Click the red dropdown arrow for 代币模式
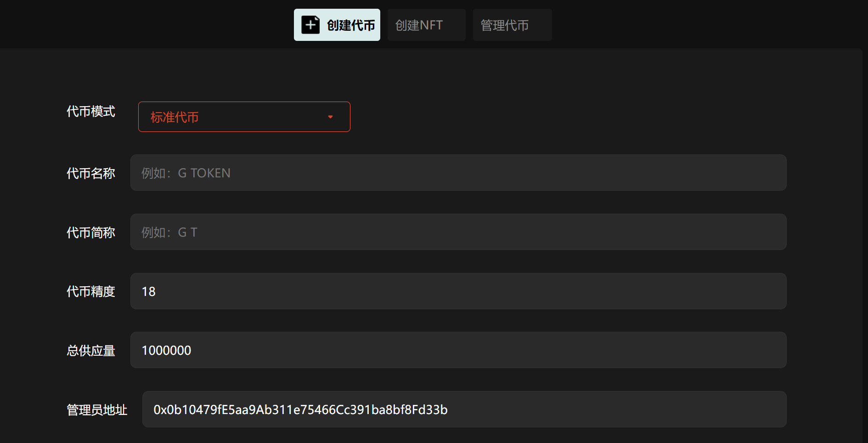 click(x=330, y=117)
